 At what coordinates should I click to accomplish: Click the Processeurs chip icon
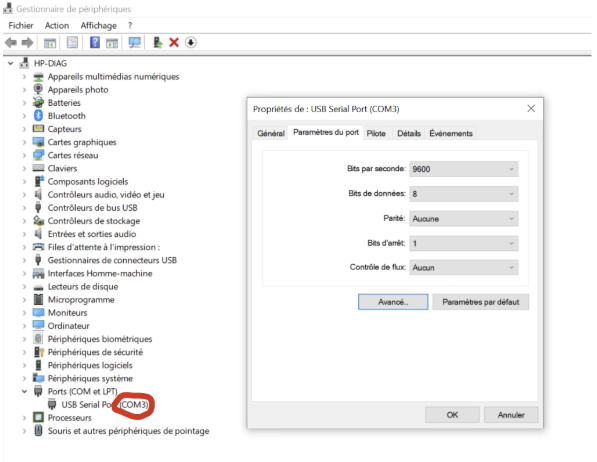38,417
